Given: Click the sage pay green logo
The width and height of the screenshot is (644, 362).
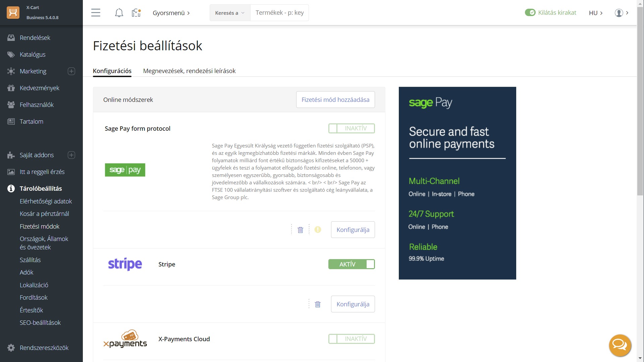Looking at the screenshot, I should click(125, 170).
